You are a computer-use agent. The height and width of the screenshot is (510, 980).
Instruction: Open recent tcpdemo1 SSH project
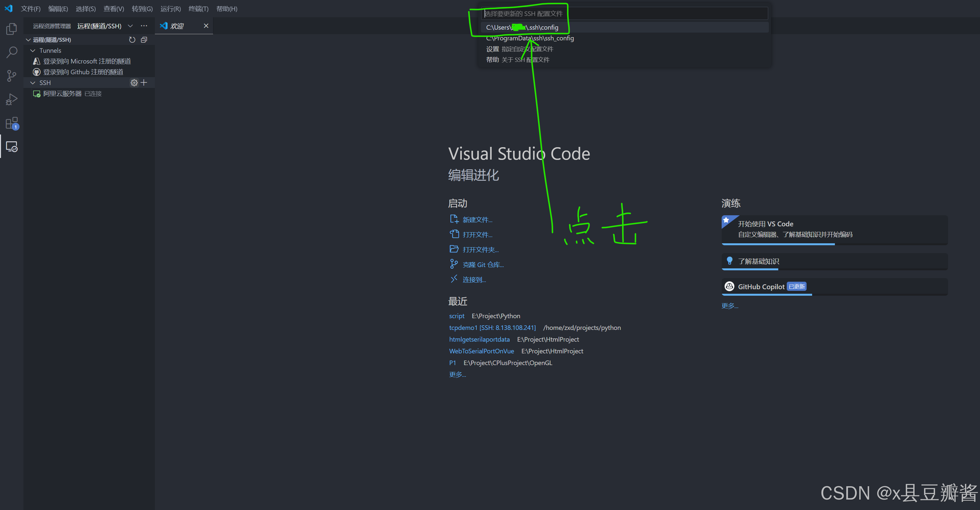pos(492,328)
